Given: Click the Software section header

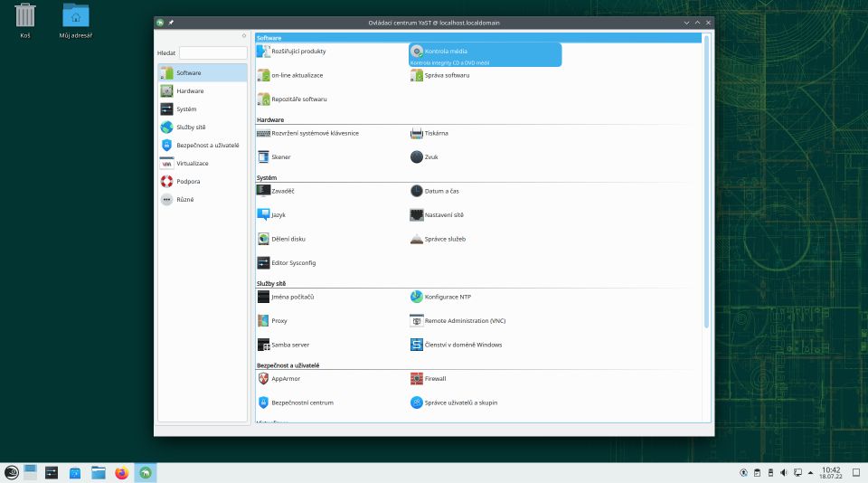Looking at the screenshot, I should 478,38.
